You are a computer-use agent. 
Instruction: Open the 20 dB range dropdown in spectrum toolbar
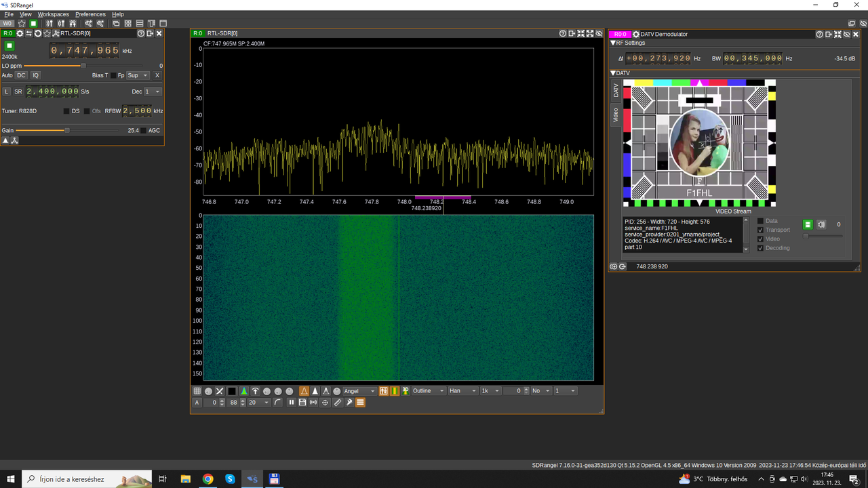259,403
